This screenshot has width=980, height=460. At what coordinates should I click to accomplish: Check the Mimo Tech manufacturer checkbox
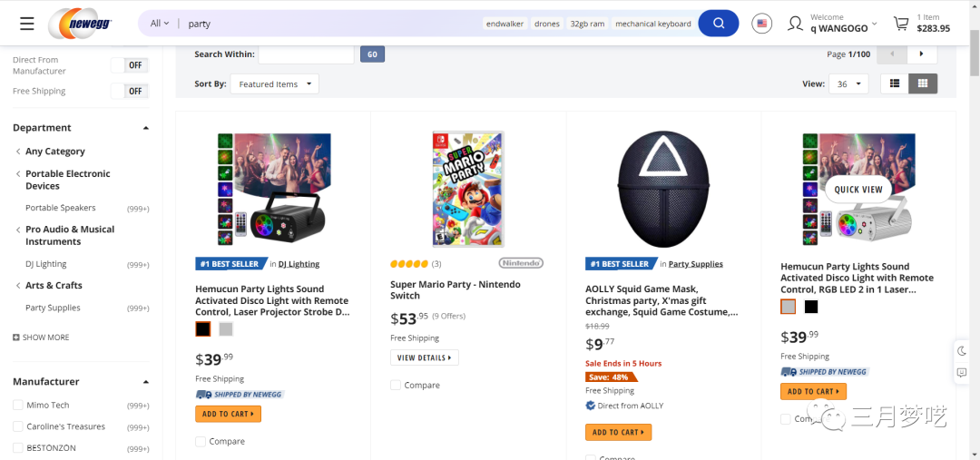pos(18,406)
